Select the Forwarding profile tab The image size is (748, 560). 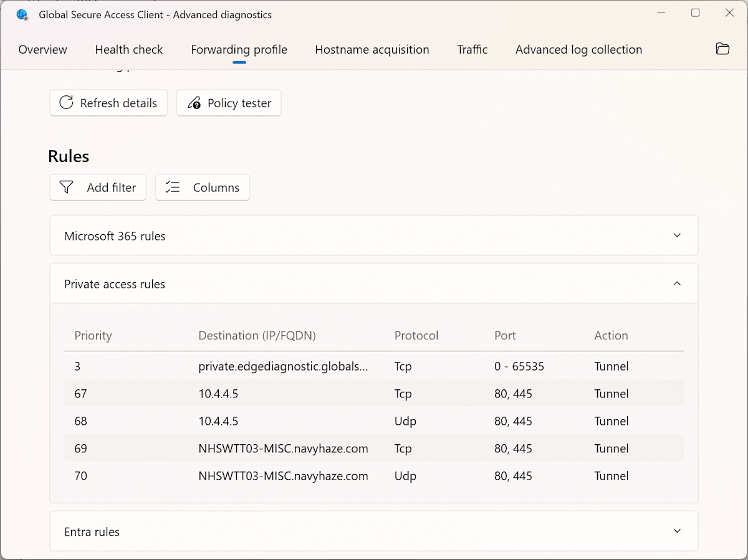tap(239, 50)
